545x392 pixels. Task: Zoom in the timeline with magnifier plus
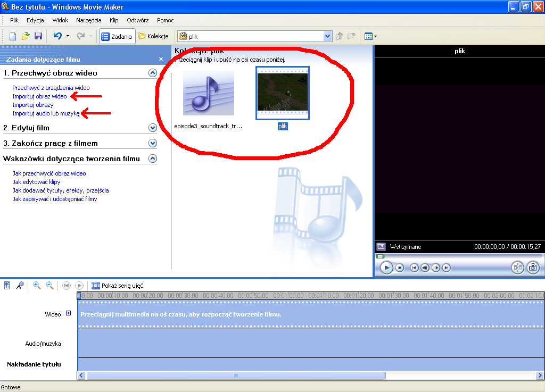(x=37, y=286)
